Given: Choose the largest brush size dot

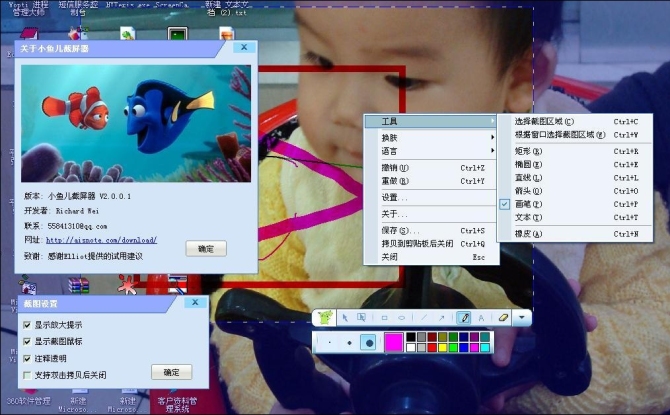Looking at the screenshot, I should (368, 342).
